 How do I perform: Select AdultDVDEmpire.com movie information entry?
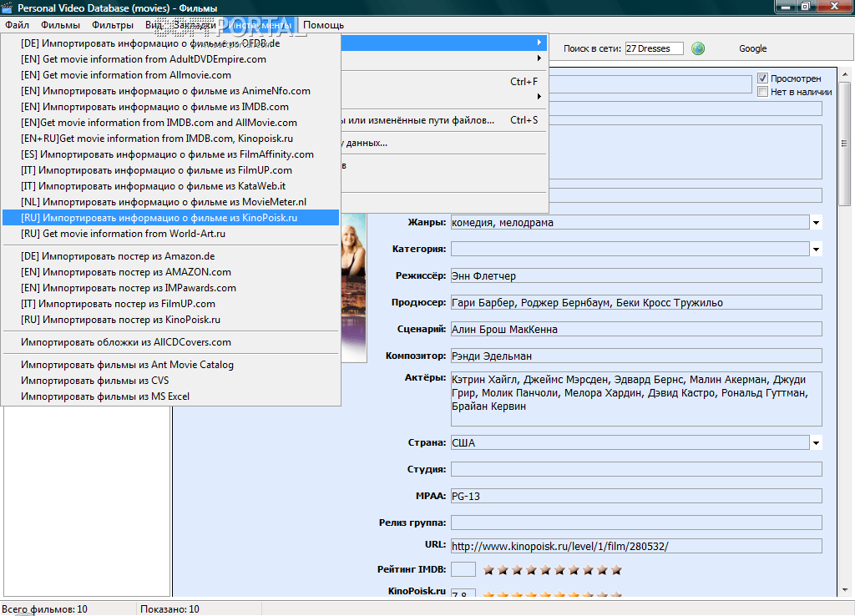point(170,59)
